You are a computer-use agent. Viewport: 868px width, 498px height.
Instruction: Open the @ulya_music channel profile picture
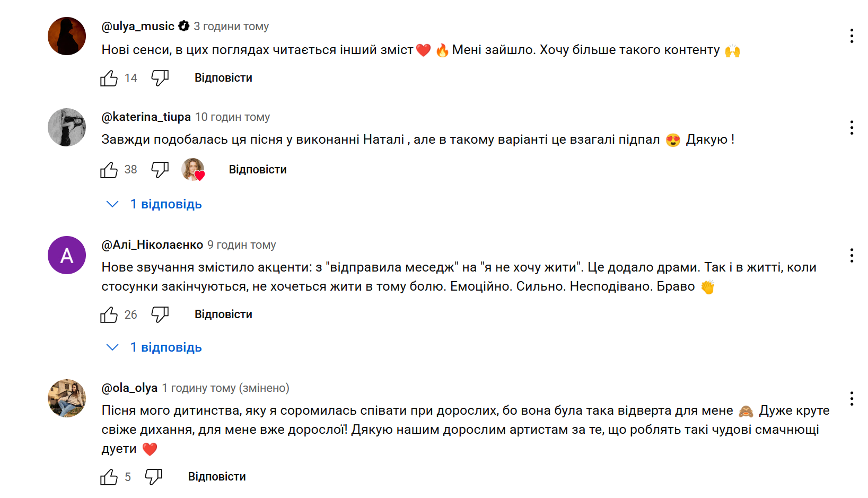[x=67, y=36]
